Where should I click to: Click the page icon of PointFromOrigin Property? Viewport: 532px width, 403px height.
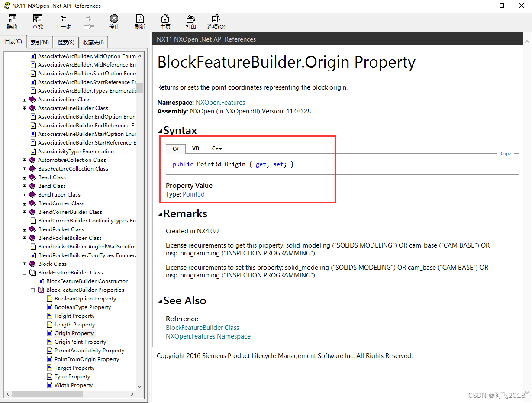point(50,359)
